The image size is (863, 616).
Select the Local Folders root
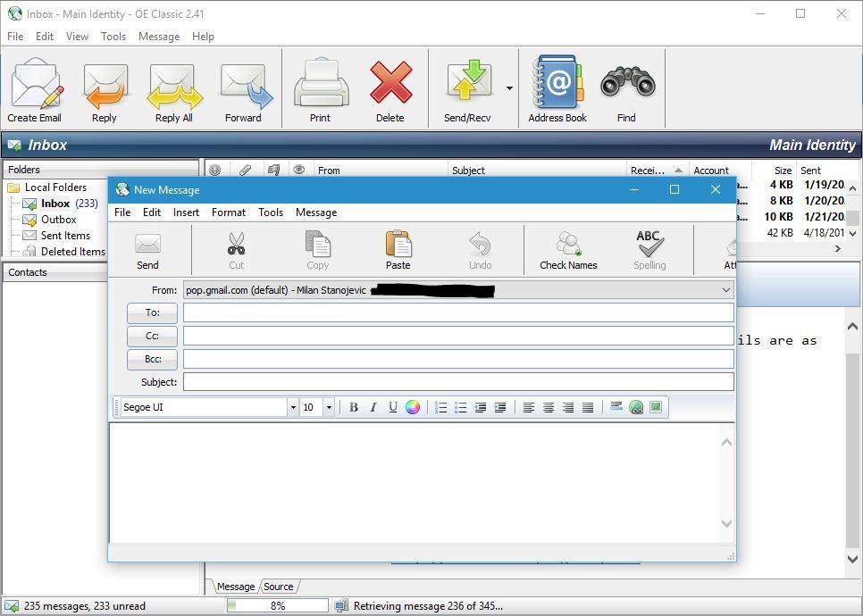coord(47,187)
